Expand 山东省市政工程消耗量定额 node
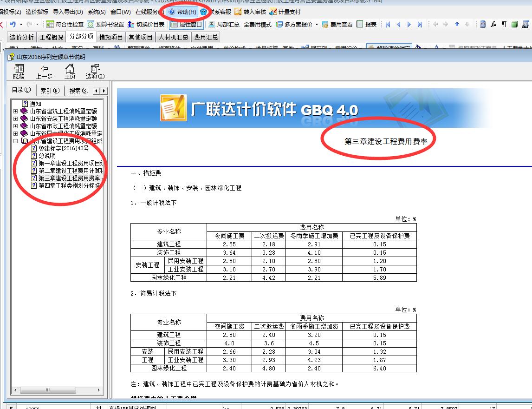 (16, 126)
